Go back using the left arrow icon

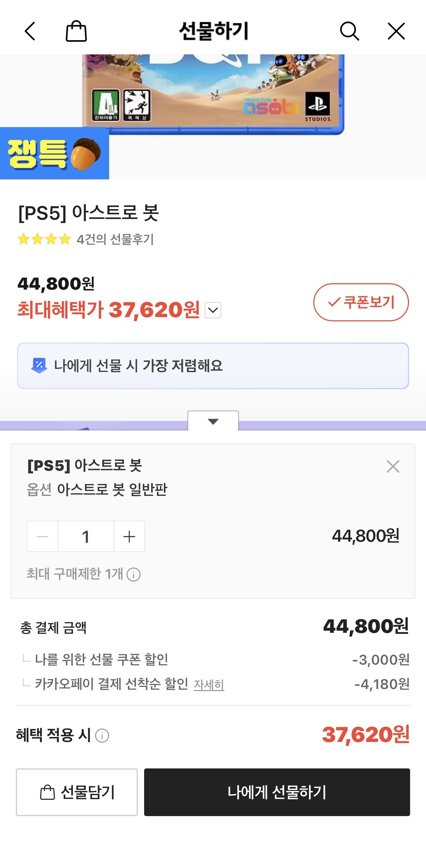30,31
